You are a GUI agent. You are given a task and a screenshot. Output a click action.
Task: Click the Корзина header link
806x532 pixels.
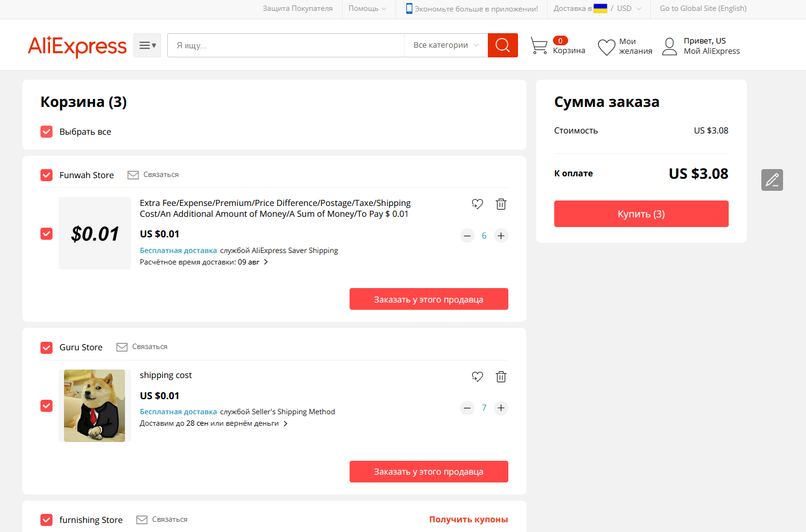point(569,51)
